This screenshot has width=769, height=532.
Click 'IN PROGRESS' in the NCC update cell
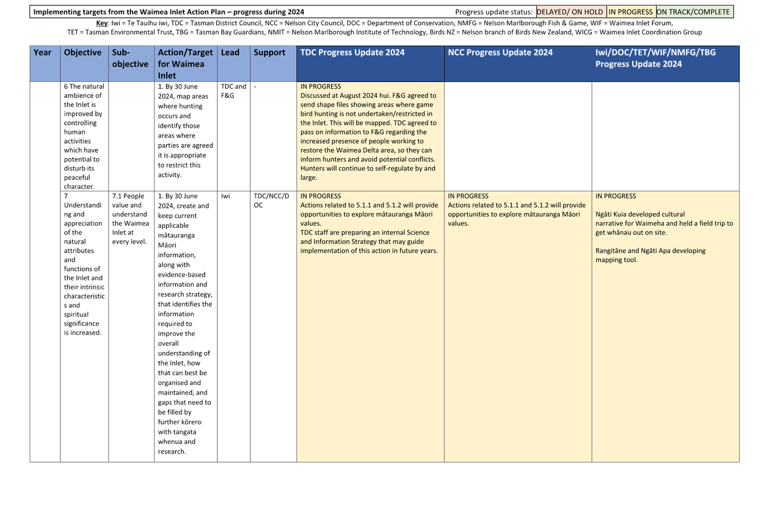(468, 196)
